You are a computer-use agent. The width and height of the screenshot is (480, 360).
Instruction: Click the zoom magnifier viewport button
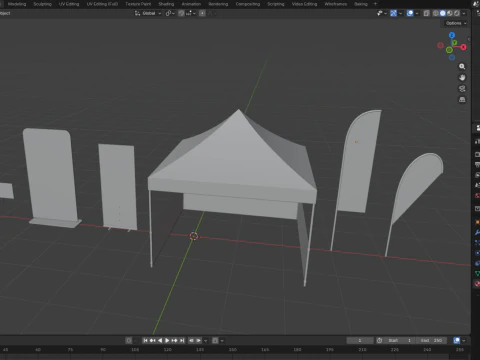[462, 66]
